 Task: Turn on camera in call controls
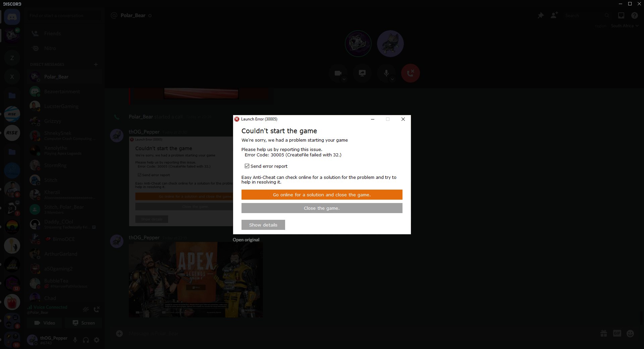[x=338, y=73]
